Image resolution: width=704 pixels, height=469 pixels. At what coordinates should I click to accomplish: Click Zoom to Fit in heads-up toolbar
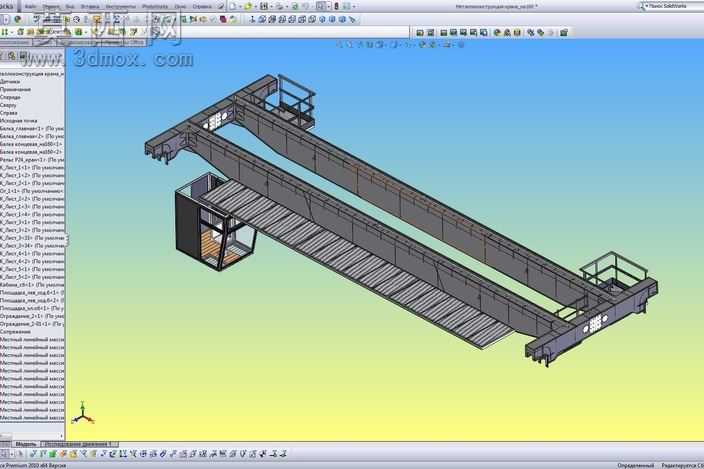tap(340, 44)
